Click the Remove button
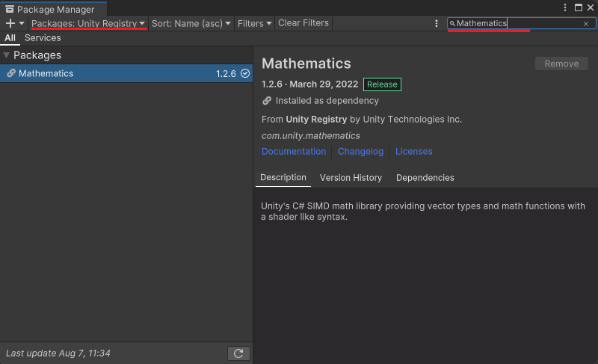Image resolution: width=598 pixels, height=364 pixels. pyautogui.click(x=561, y=64)
